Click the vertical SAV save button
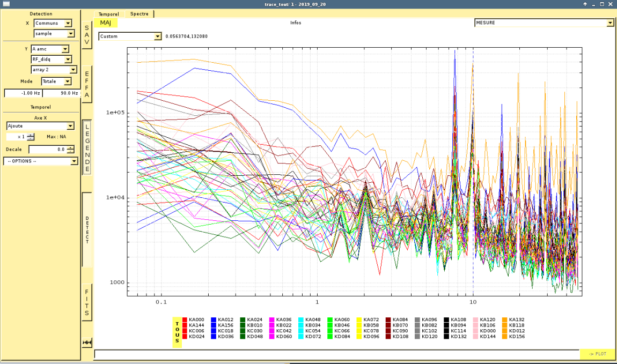This screenshot has width=617, height=364. (x=87, y=35)
